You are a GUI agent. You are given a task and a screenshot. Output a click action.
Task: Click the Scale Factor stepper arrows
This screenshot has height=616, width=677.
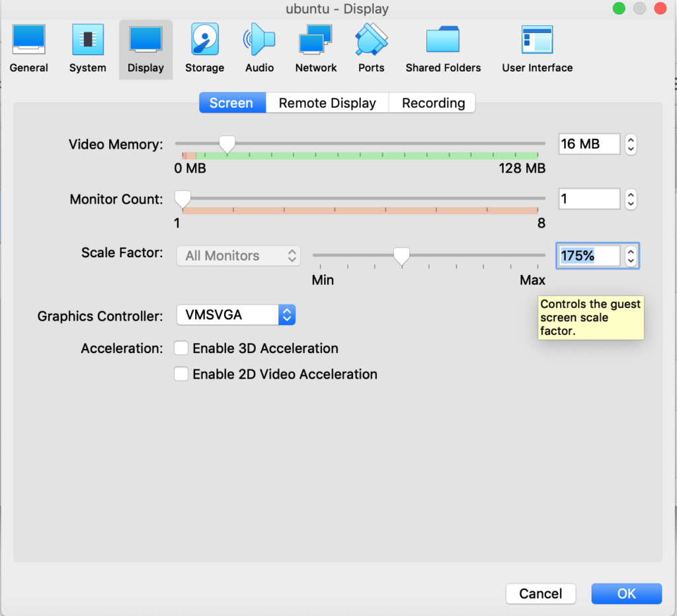point(631,256)
